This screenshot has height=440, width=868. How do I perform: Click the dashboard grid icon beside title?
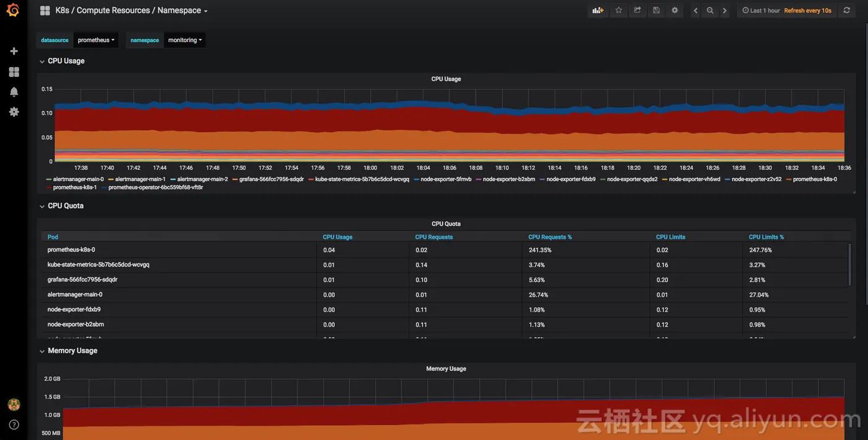(45, 11)
